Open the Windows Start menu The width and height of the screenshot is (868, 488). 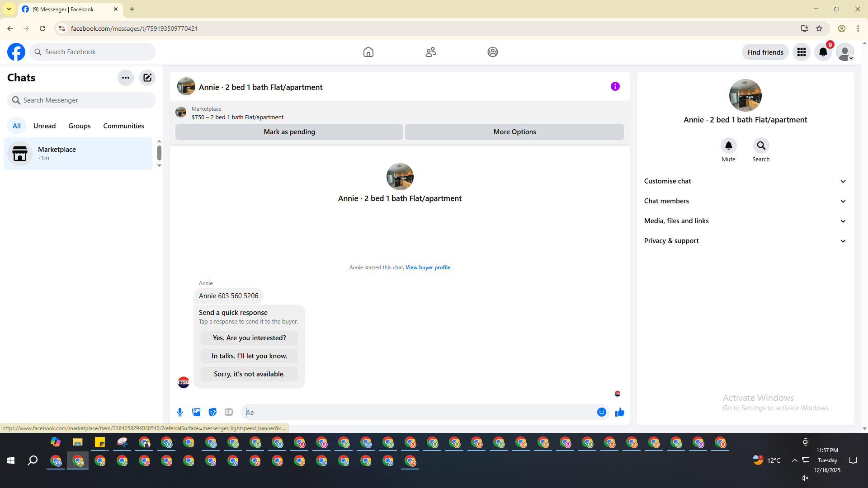pyautogui.click(x=11, y=460)
